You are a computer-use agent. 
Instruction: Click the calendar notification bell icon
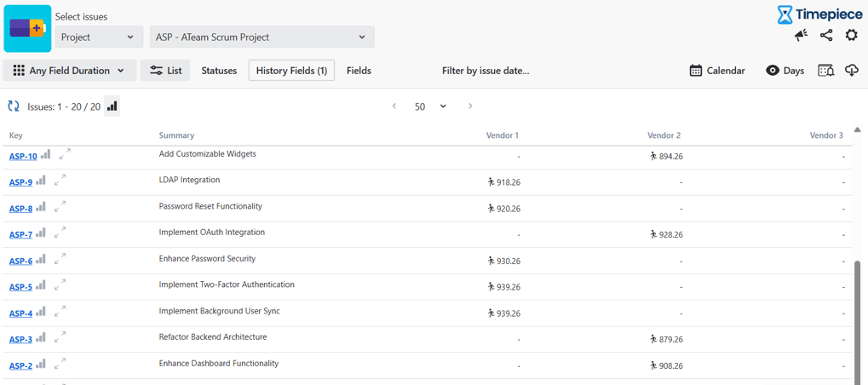pos(826,71)
